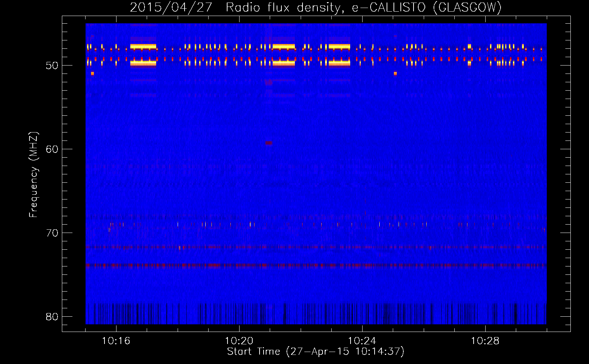Click the plot title 'Radio flux density, e-CALLISTO (GLASGOW)'

(x=364, y=7)
